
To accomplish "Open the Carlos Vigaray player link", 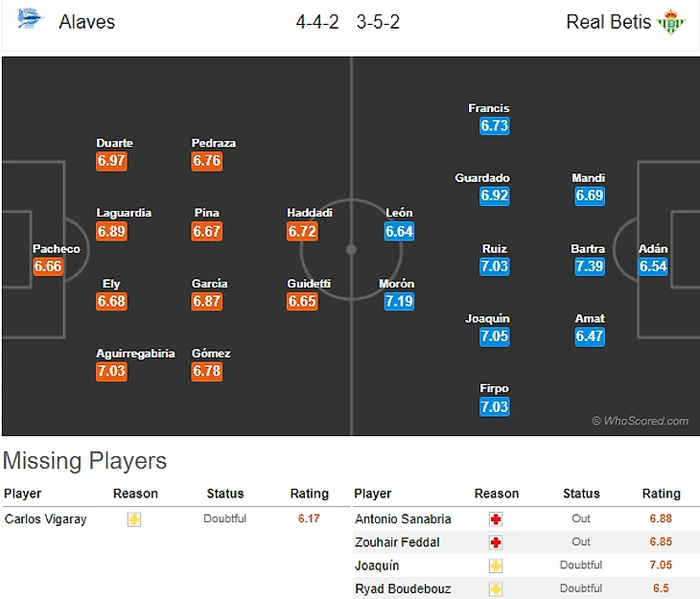I will point(46,519).
